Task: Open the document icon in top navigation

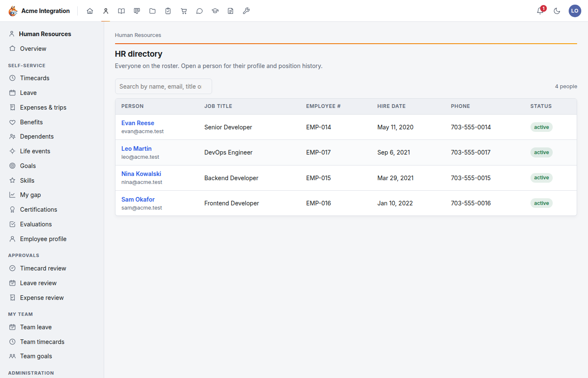Action: 231,11
